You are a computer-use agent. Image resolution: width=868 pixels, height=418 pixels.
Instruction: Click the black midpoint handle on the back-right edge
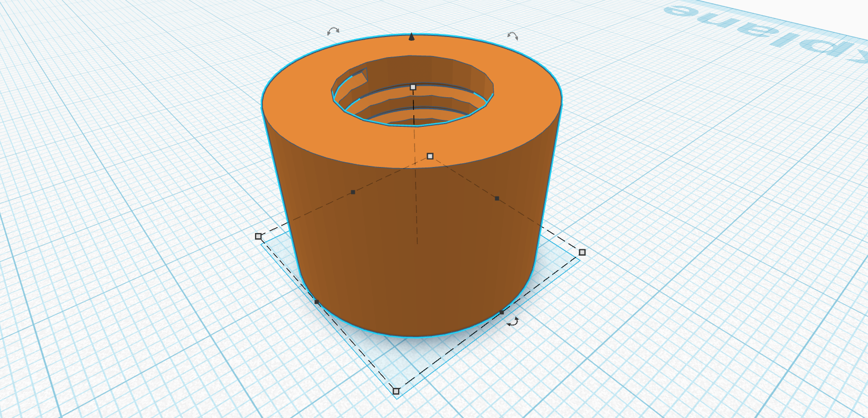pos(497,198)
